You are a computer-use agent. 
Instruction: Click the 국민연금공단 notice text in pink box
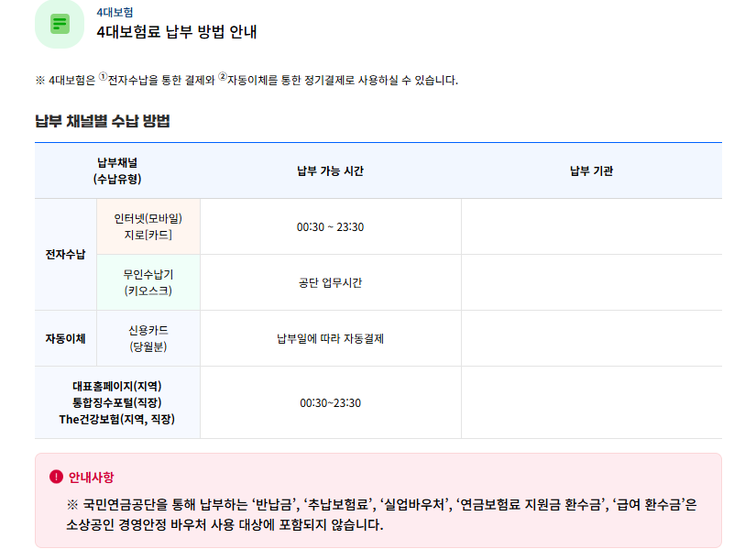(x=381, y=515)
